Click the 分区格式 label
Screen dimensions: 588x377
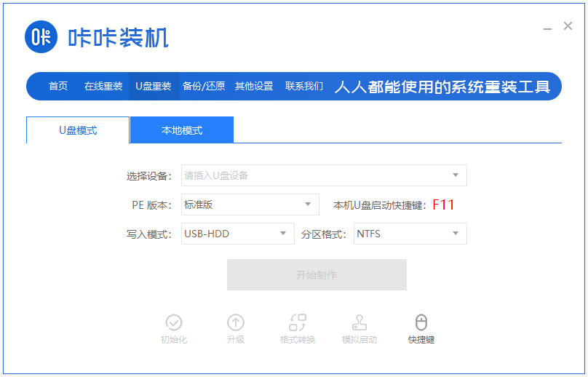(x=323, y=234)
